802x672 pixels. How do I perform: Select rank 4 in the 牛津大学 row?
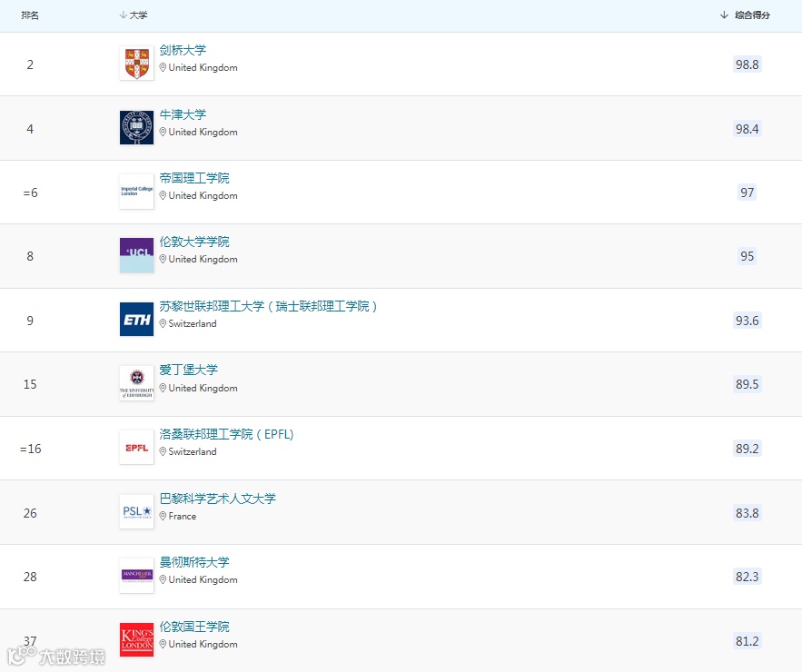[30, 129]
